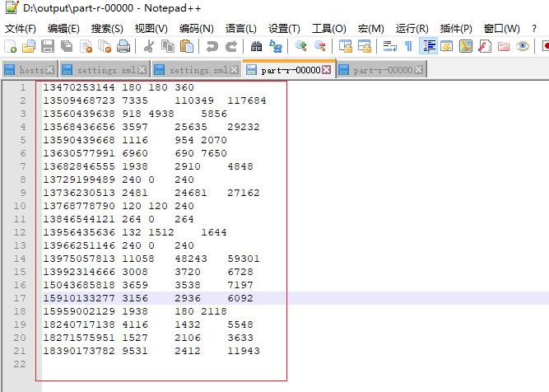Click phone number 13846544121
This screenshot has height=392, width=549.
pos(79,219)
